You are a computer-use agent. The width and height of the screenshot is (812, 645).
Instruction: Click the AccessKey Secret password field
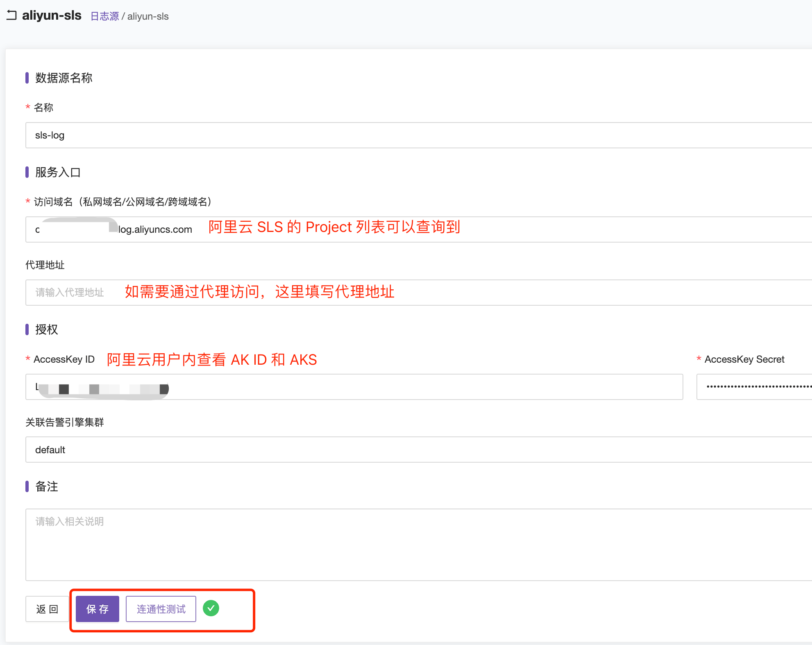click(x=754, y=387)
